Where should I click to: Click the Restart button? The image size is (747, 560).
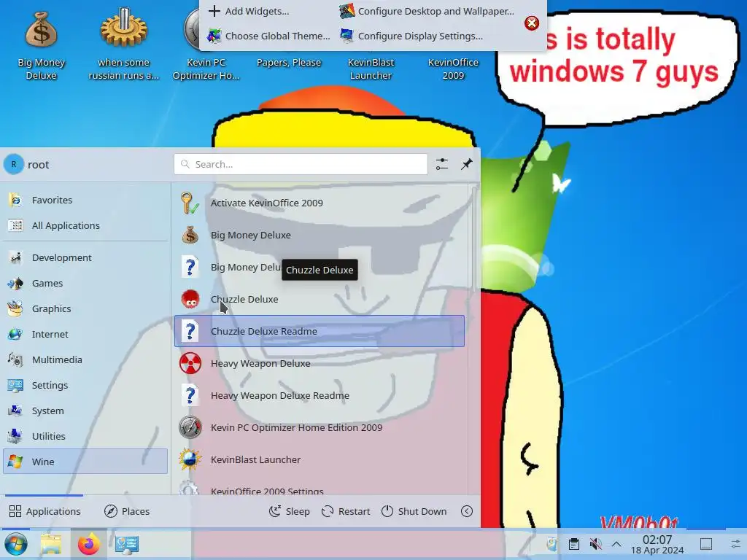(x=345, y=511)
